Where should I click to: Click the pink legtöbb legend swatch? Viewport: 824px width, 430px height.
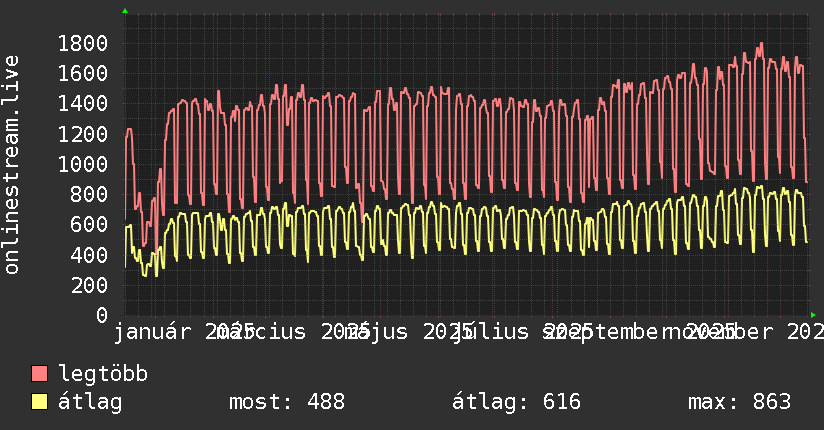(x=39, y=373)
